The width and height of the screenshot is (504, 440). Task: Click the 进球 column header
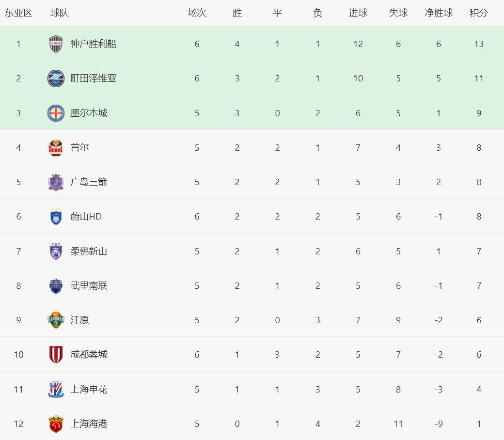click(358, 13)
